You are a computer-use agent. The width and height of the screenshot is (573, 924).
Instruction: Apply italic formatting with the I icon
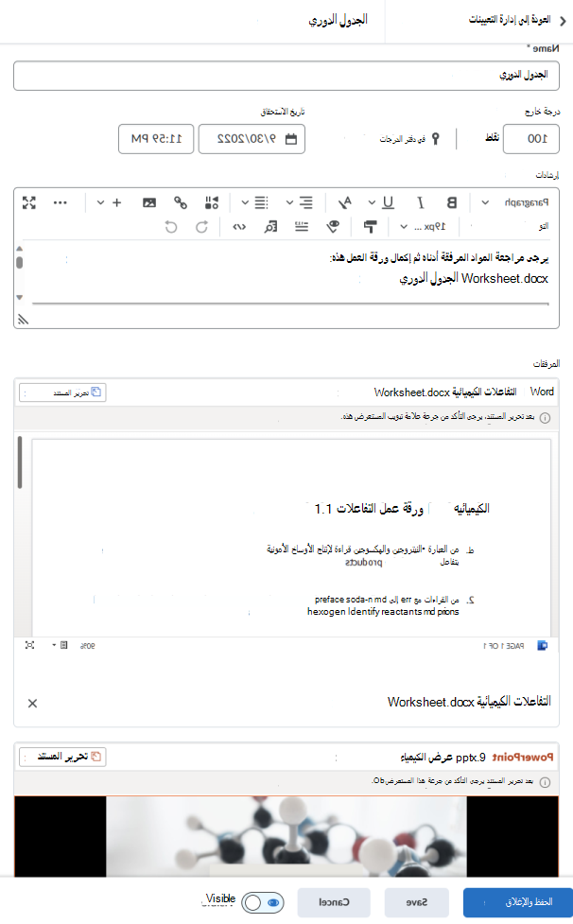click(421, 202)
